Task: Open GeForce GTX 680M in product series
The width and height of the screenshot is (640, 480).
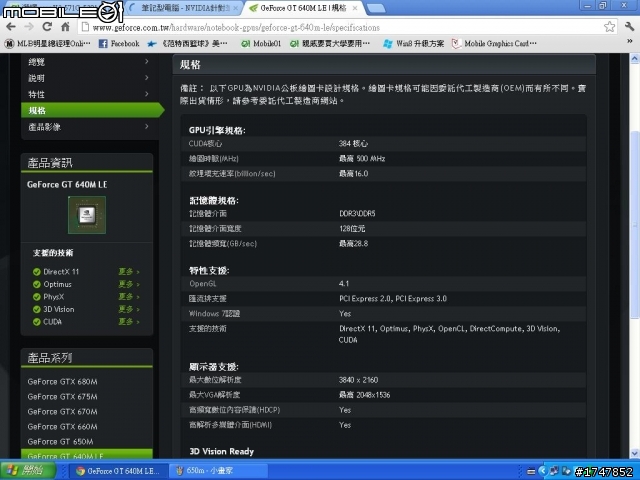Action: click(62, 382)
